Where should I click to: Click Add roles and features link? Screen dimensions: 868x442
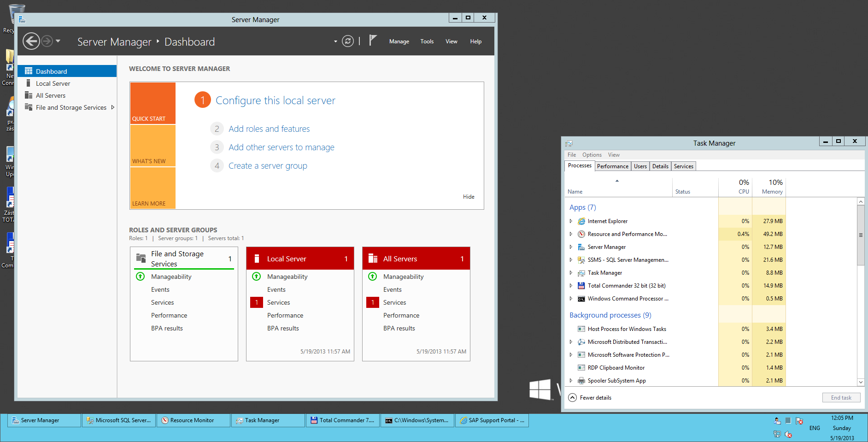click(x=269, y=129)
